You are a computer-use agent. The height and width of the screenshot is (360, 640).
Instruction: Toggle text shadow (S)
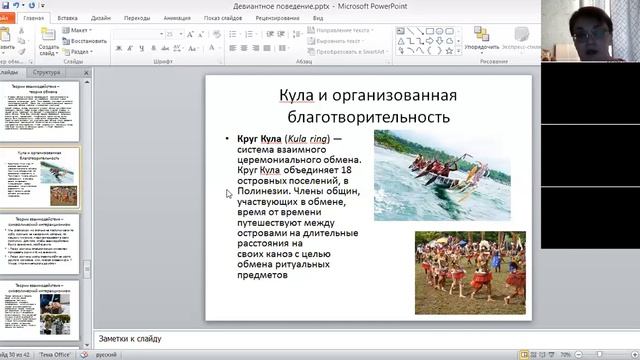[x=153, y=48]
